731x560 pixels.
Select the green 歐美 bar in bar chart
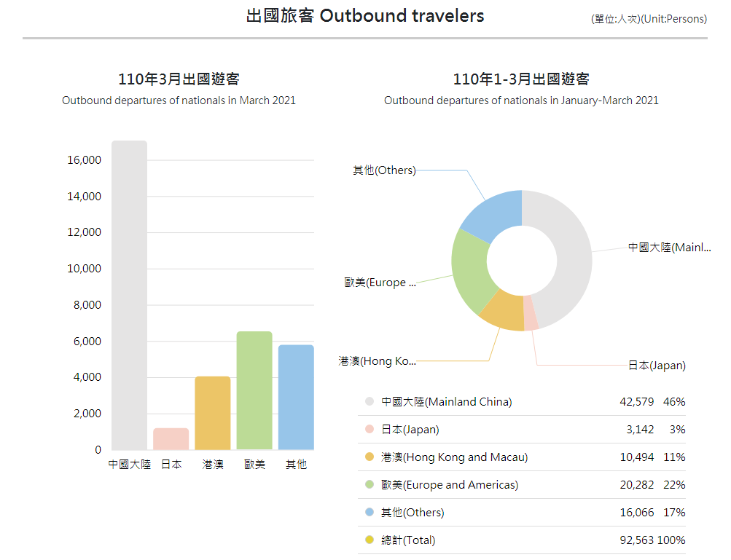[x=254, y=390]
